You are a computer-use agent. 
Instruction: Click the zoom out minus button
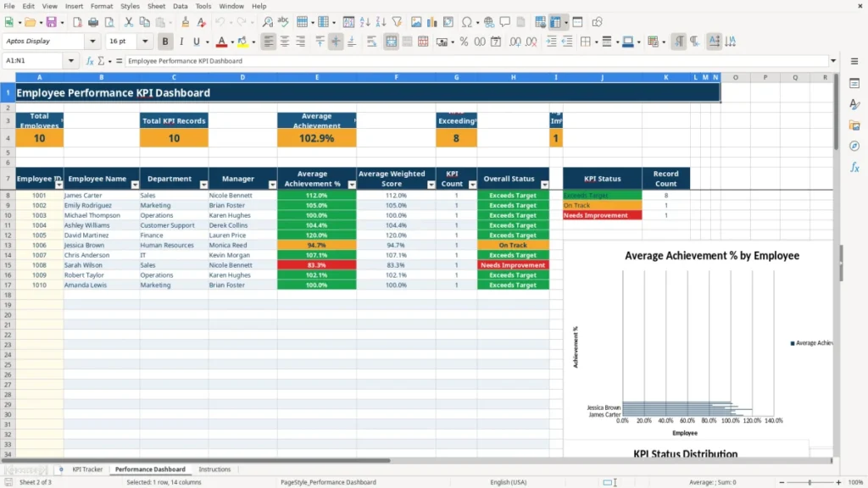781,482
